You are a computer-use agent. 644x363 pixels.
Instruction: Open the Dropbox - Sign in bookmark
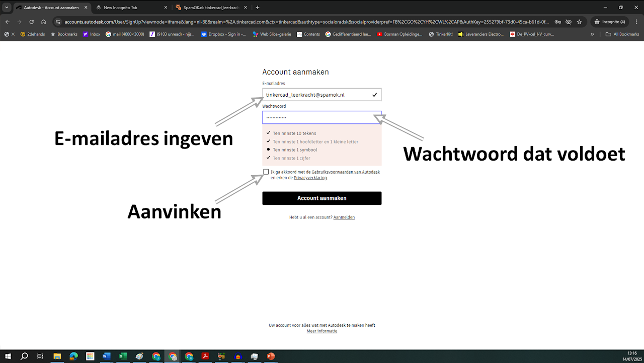click(x=224, y=34)
